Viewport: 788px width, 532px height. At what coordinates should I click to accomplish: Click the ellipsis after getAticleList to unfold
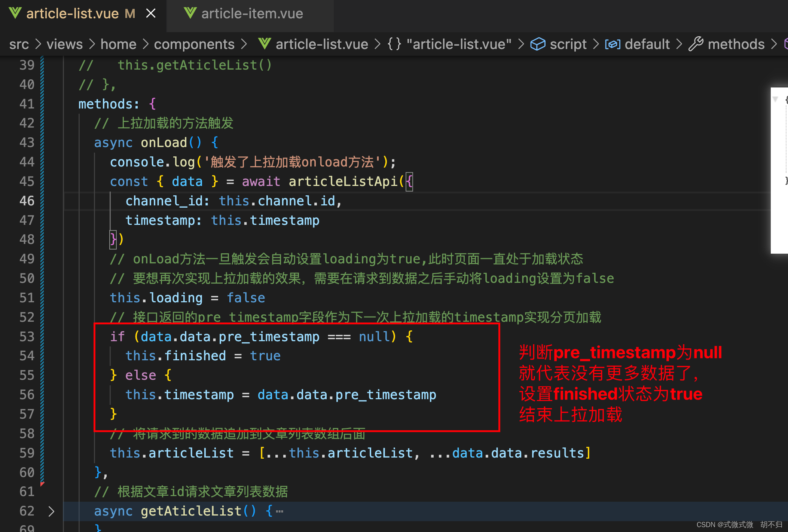click(280, 511)
